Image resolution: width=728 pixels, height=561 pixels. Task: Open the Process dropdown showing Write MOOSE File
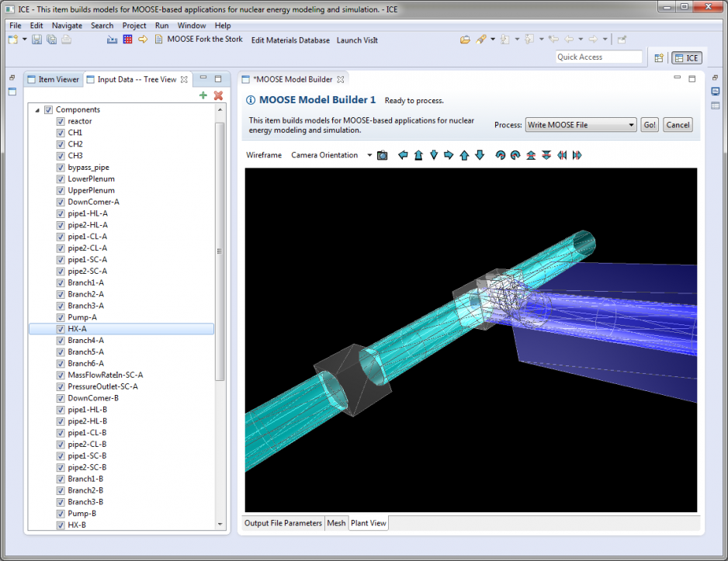click(581, 125)
